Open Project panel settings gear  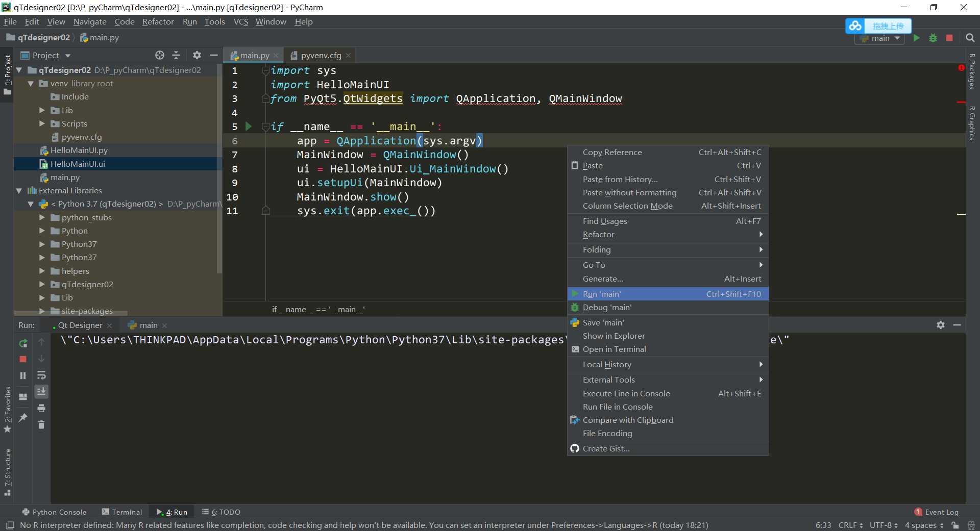197,55
